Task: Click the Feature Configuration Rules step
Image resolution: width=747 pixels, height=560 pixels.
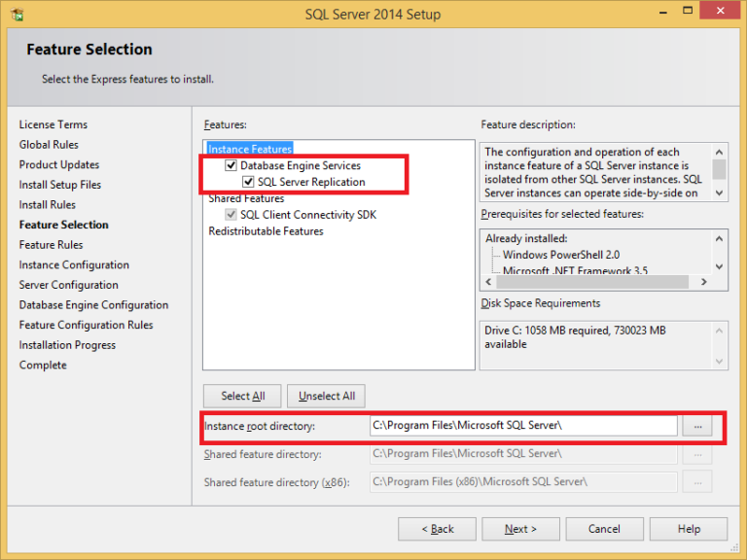Action: coord(87,325)
